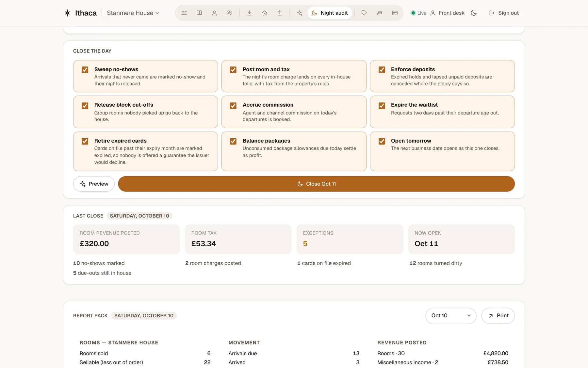Viewport: 588px width, 368px height.
Task: Open the group (two people) icon
Action: click(x=230, y=13)
